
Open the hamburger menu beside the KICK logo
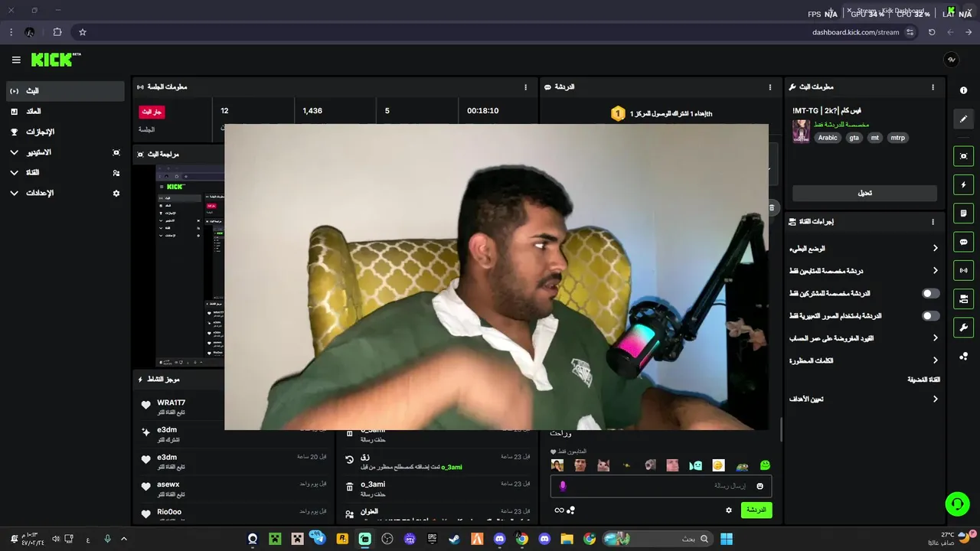16,60
